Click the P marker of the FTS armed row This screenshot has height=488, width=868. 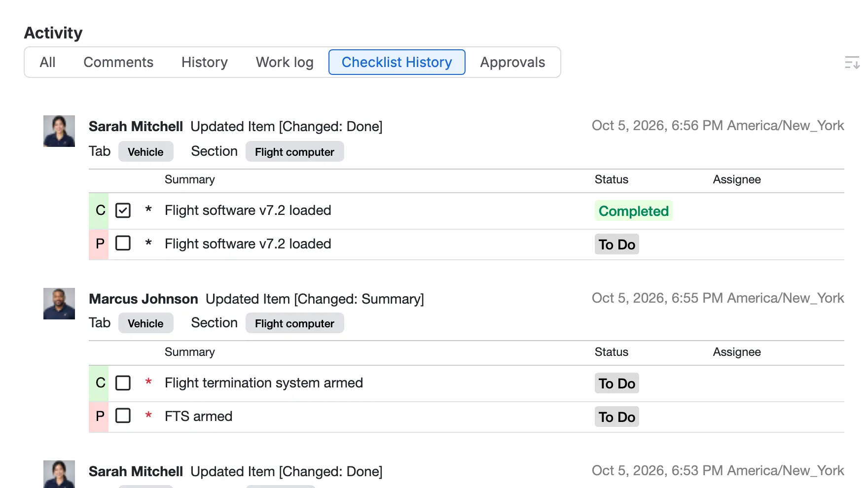(x=99, y=417)
